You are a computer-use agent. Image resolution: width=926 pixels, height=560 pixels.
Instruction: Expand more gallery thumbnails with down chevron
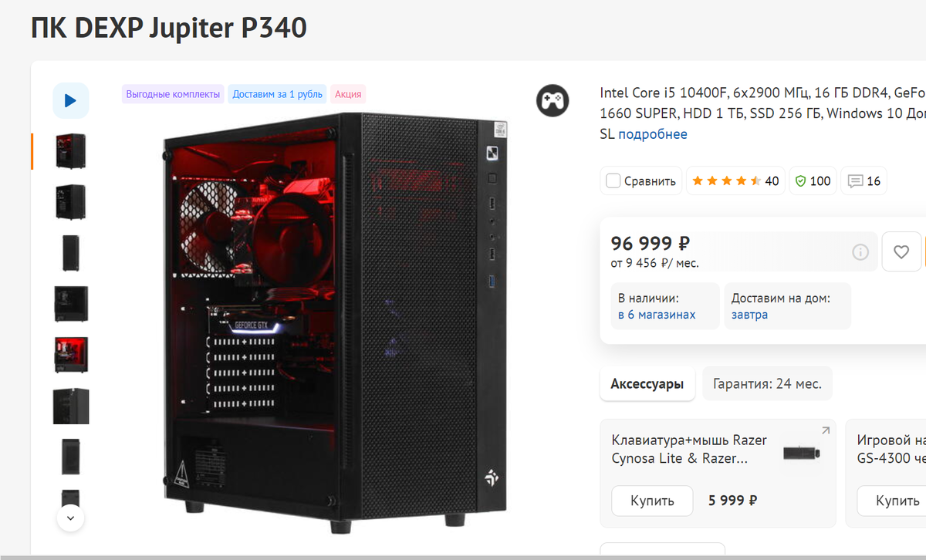pos(71,518)
